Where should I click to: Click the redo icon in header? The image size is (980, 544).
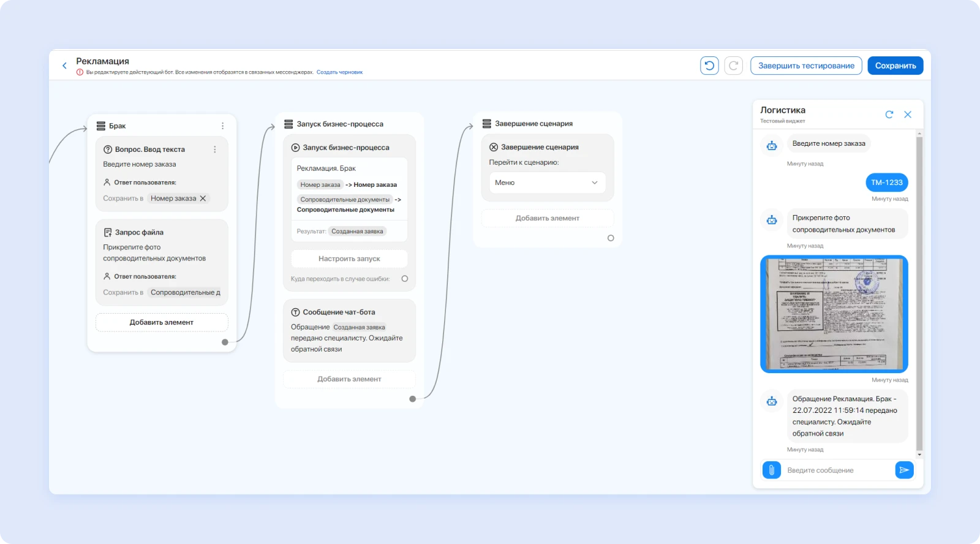click(733, 66)
